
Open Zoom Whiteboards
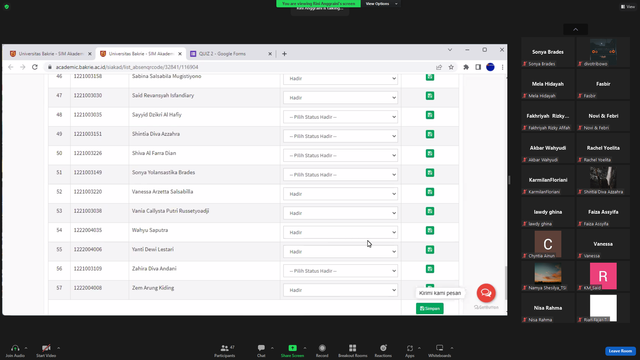click(439, 350)
